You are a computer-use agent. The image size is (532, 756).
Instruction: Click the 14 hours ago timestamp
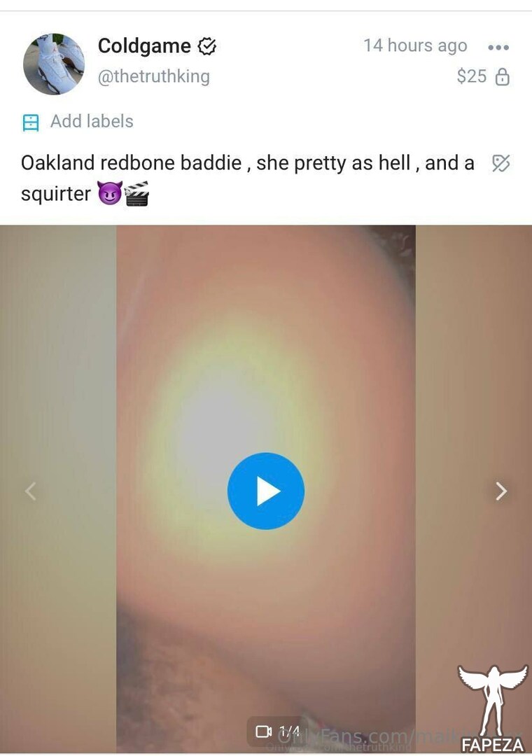pyautogui.click(x=415, y=45)
